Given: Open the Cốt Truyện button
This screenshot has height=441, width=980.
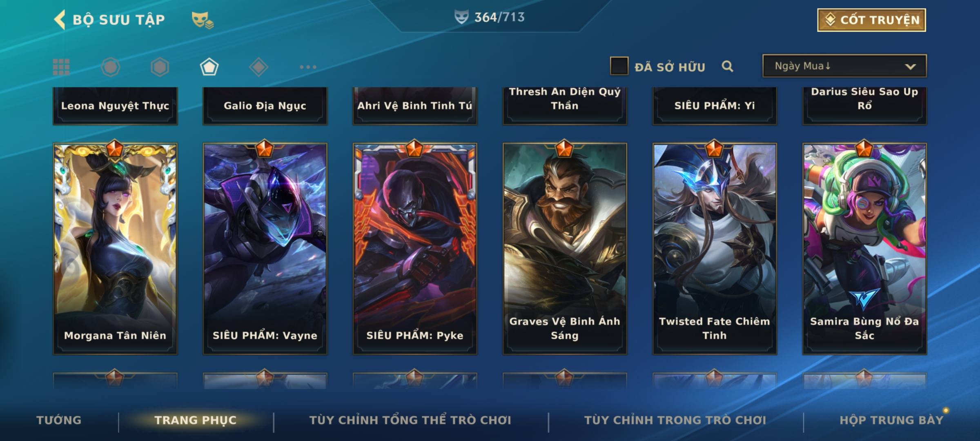Looking at the screenshot, I should [871, 20].
